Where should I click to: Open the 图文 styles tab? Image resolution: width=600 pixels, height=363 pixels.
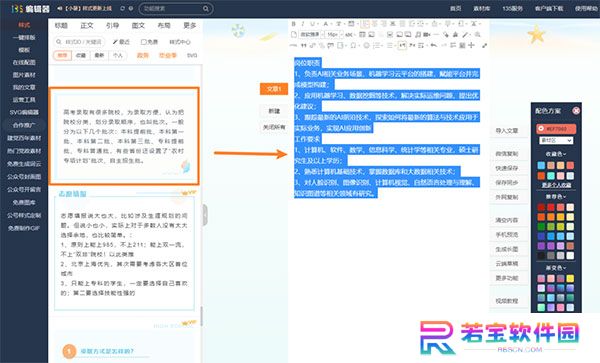point(138,26)
